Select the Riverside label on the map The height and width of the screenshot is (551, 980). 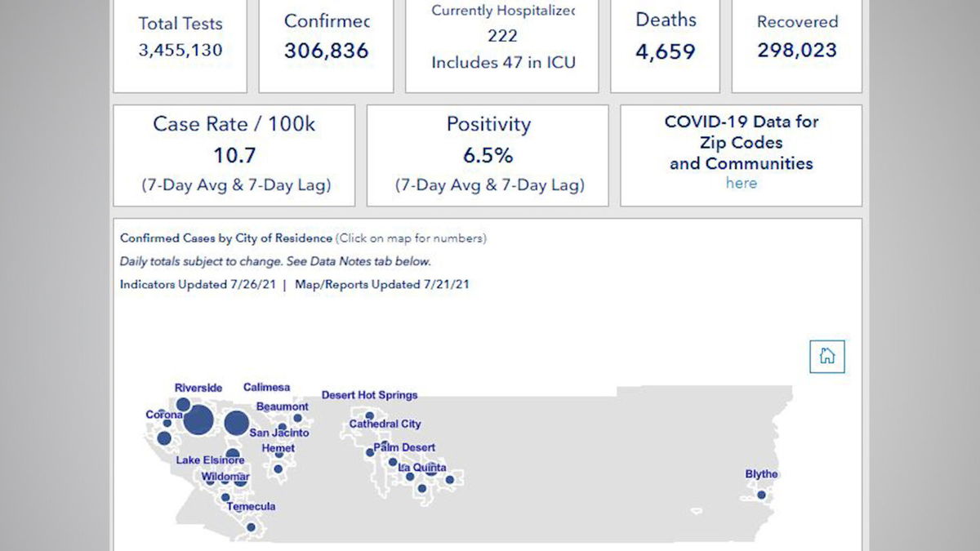198,388
